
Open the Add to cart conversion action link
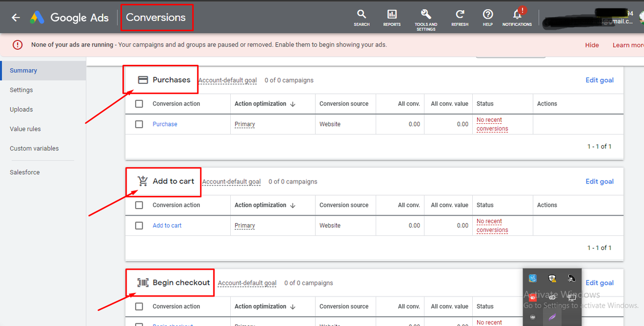coord(167,225)
